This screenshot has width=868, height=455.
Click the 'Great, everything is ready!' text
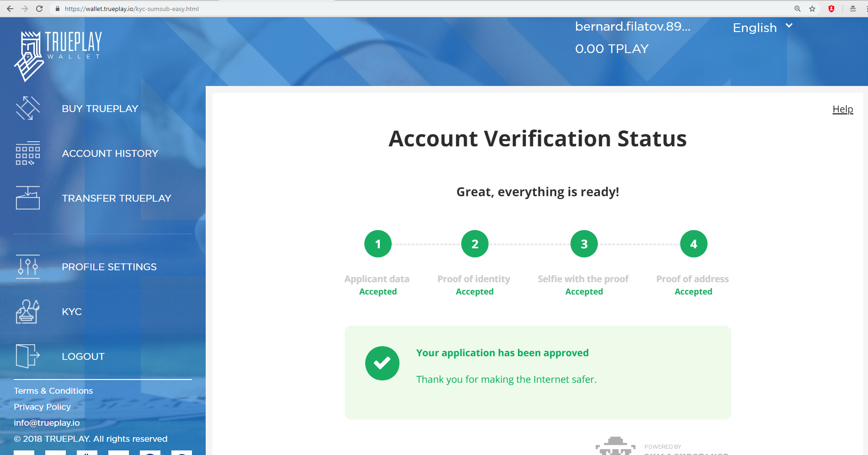[538, 192]
